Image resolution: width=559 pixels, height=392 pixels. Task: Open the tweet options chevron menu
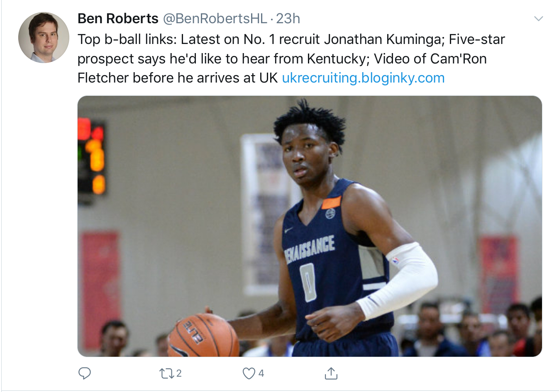[538, 19]
